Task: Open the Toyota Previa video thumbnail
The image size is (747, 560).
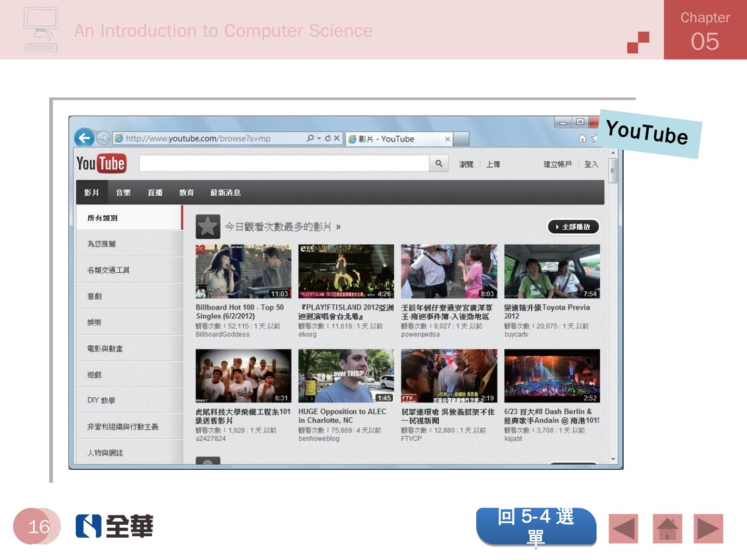Action: (552, 271)
